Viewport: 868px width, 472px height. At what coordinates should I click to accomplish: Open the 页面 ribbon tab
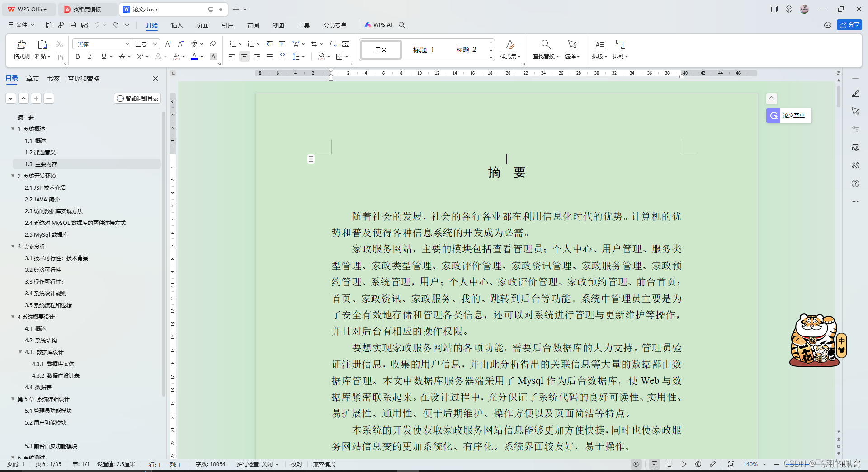pyautogui.click(x=203, y=25)
